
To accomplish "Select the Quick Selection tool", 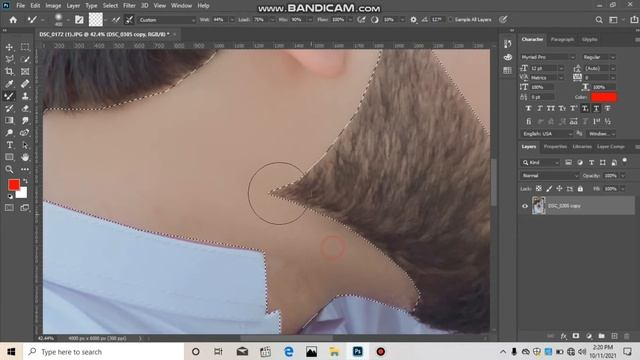I will coord(25,60).
